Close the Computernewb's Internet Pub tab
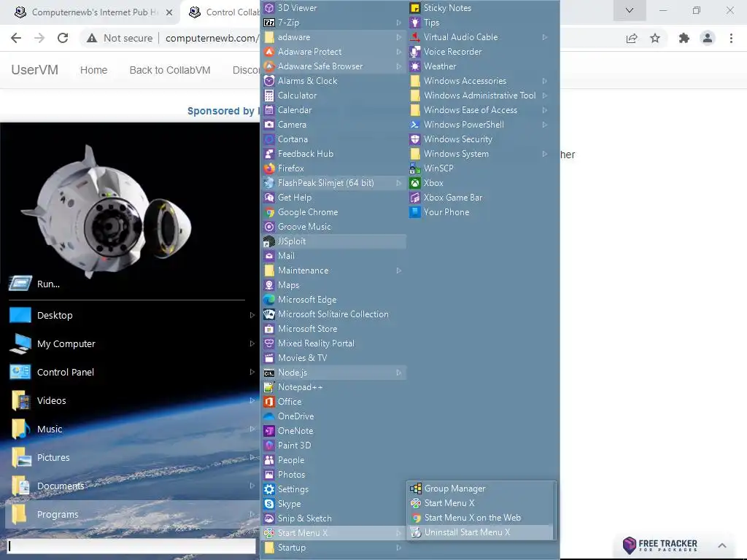 (x=169, y=12)
